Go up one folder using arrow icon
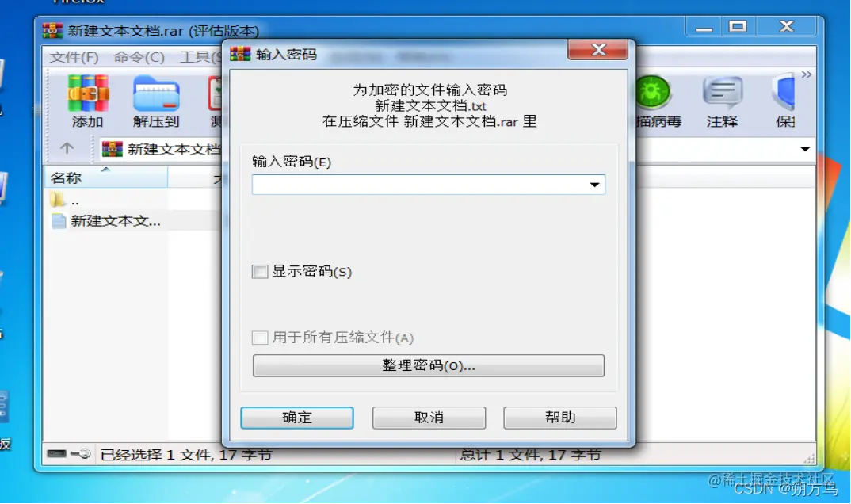Viewport: 851px width, 504px height. click(67, 147)
